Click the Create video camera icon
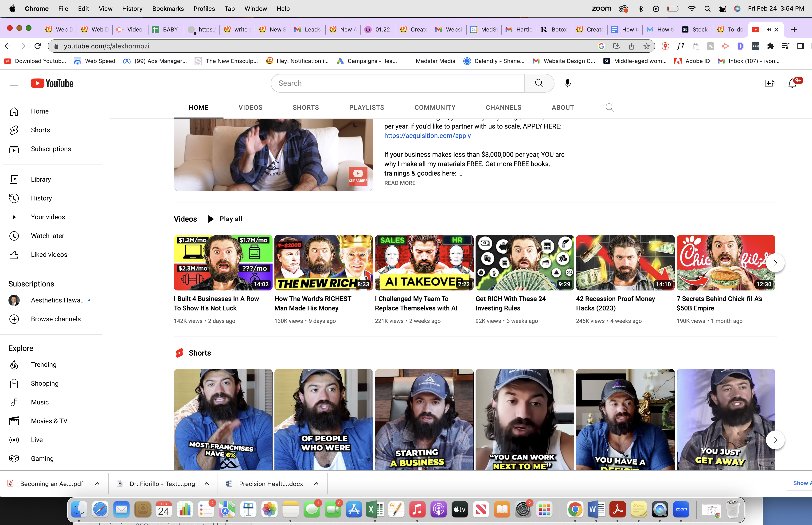The height and width of the screenshot is (525, 812). coord(769,83)
